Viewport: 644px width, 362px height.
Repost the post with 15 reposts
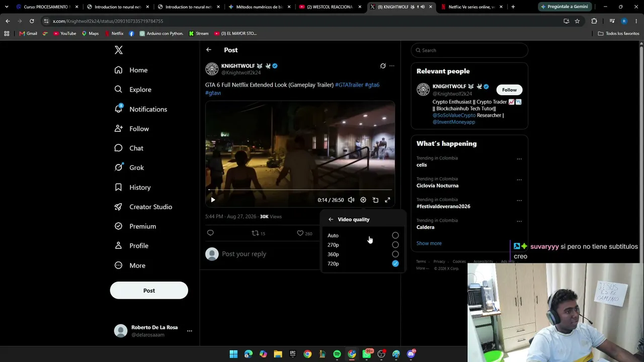click(258, 233)
